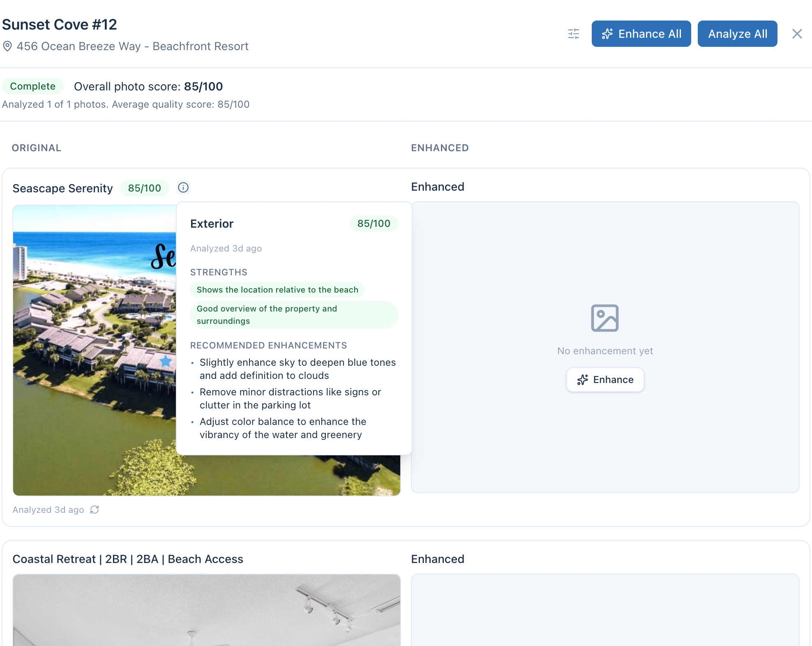The image size is (812, 646).
Task: Click Enhance under No enhancement yet
Action: point(605,380)
